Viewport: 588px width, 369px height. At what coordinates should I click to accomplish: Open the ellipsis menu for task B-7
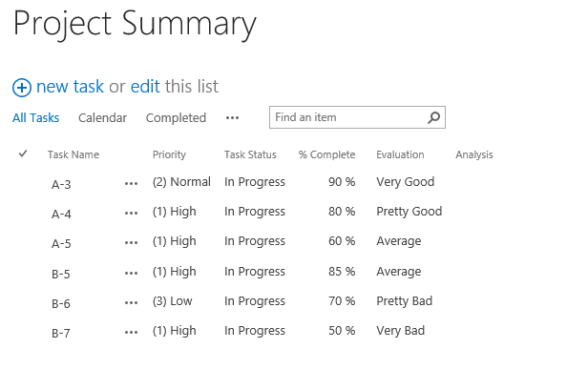132,332
